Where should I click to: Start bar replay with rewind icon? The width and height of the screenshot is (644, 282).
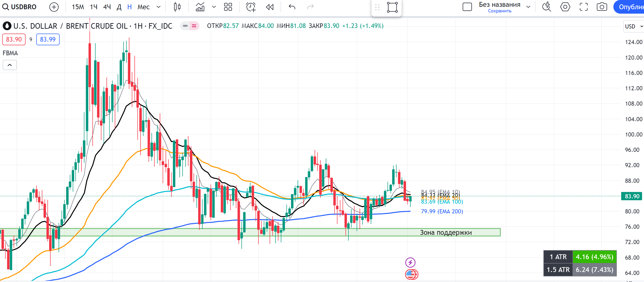[x=270, y=7]
